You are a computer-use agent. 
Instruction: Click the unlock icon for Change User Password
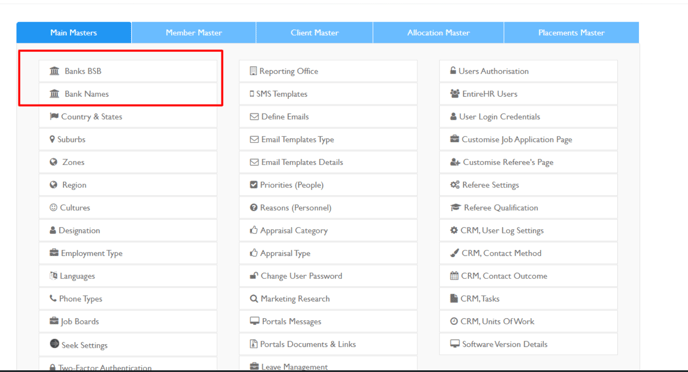pos(254,275)
